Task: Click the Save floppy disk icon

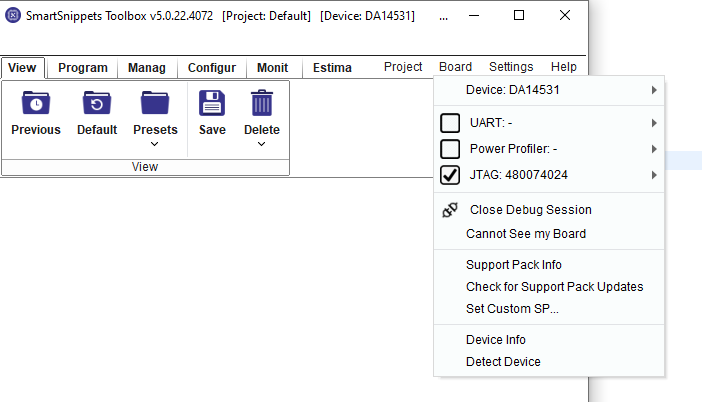Action: click(212, 103)
